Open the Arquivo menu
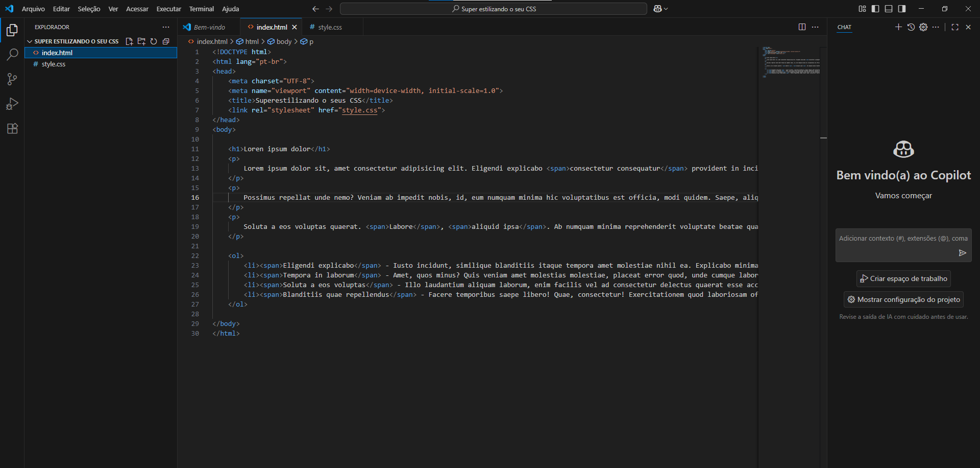The height and width of the screenshot is (468, 980). (33, 9)
